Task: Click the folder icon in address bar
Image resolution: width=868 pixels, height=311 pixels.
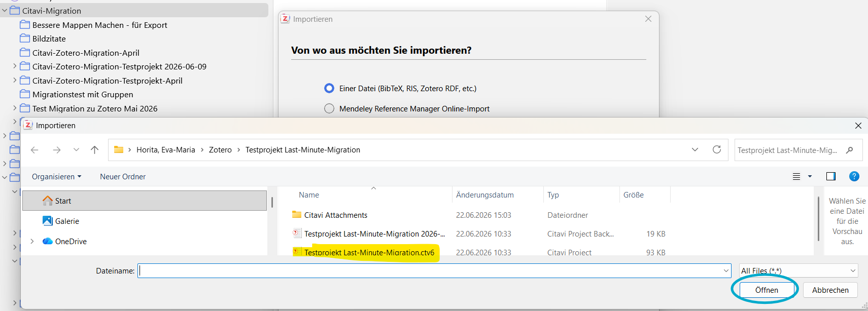Action: click(x=119, y=149)
